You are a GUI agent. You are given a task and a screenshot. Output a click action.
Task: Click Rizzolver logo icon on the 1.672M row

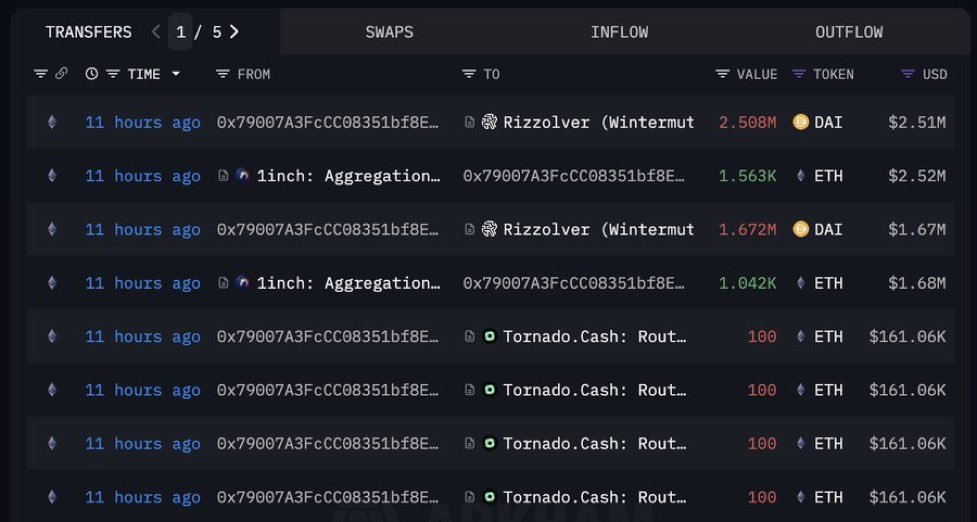tap(490, 229)
